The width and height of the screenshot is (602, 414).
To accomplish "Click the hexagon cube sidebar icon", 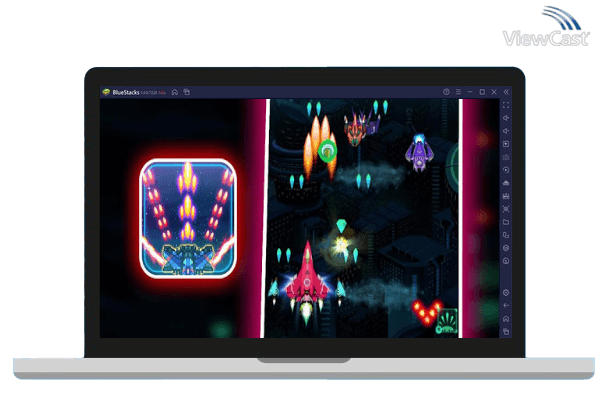I will pyautogui.click(x=506, y=248).
